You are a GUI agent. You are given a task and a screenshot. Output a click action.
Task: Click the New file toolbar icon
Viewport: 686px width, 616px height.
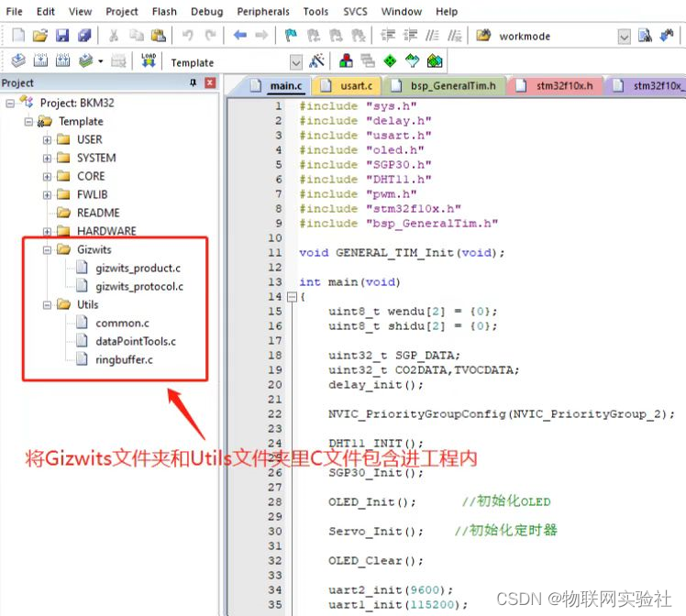[18, 36]
